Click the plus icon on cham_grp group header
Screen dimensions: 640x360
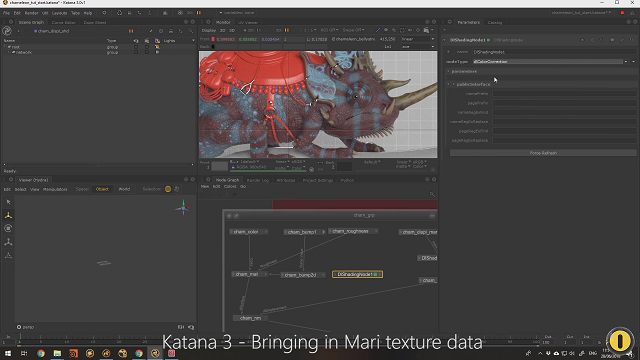pyautogui.click(x=229, y=216)
